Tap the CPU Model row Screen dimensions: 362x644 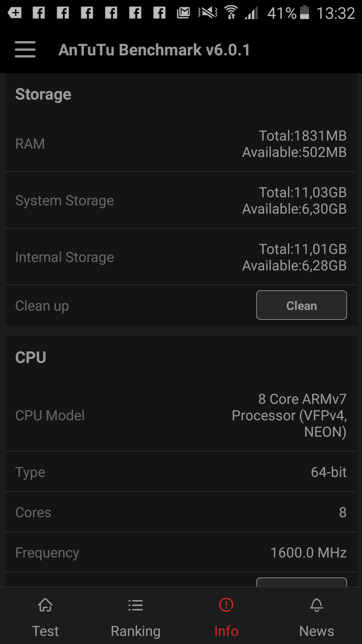[x=181, y=415]
